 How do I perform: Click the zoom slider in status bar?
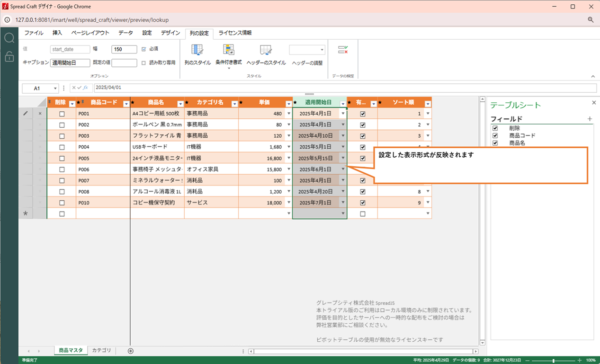554,360
